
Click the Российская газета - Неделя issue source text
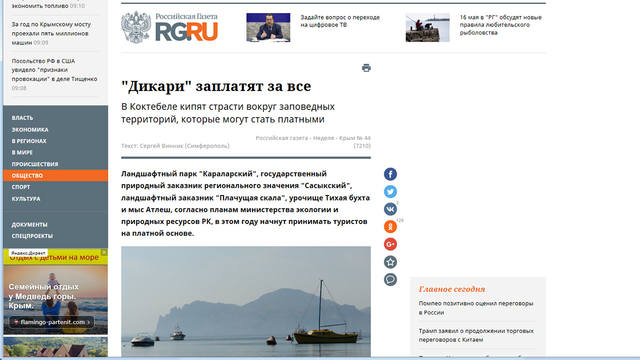(x=313, y=142)
